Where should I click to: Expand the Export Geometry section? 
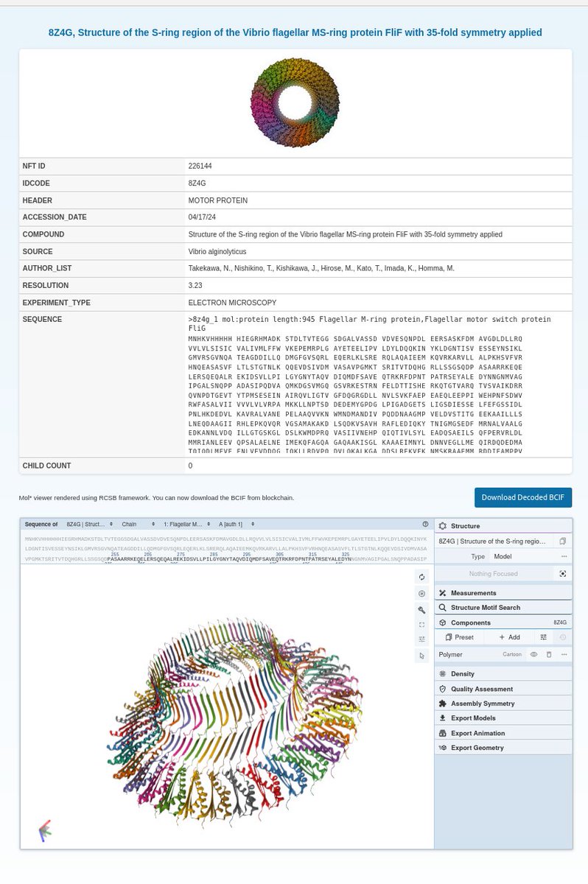coord(503,748)
